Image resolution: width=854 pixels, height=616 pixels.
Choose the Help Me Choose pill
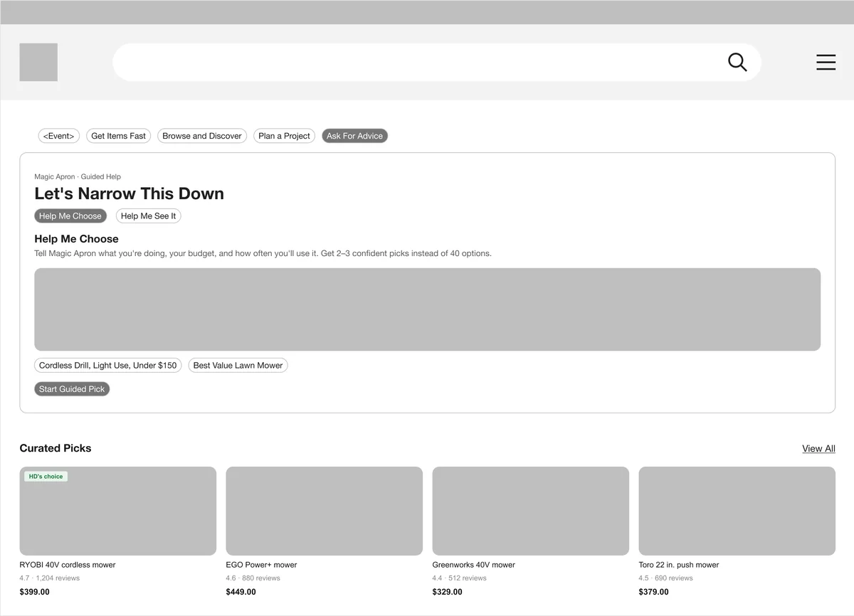coord(70,216)
